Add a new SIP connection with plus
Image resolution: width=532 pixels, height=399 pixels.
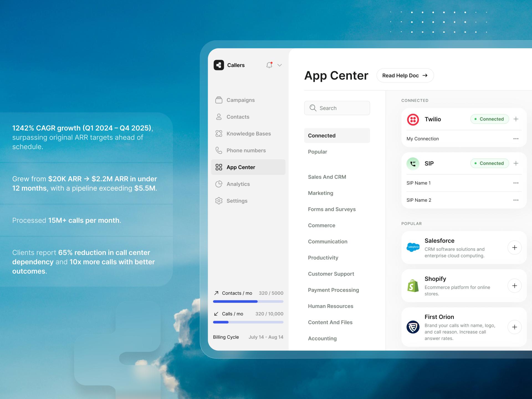[x=516, y=163]
